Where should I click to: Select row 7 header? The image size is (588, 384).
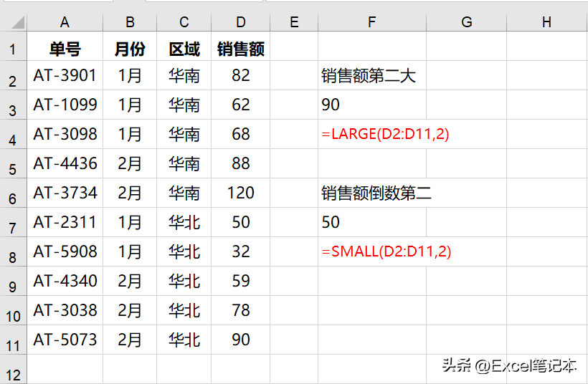(x=13, y=223)
